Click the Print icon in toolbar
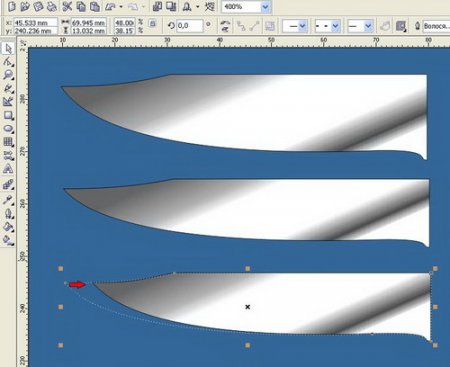 tap(52, 6)
